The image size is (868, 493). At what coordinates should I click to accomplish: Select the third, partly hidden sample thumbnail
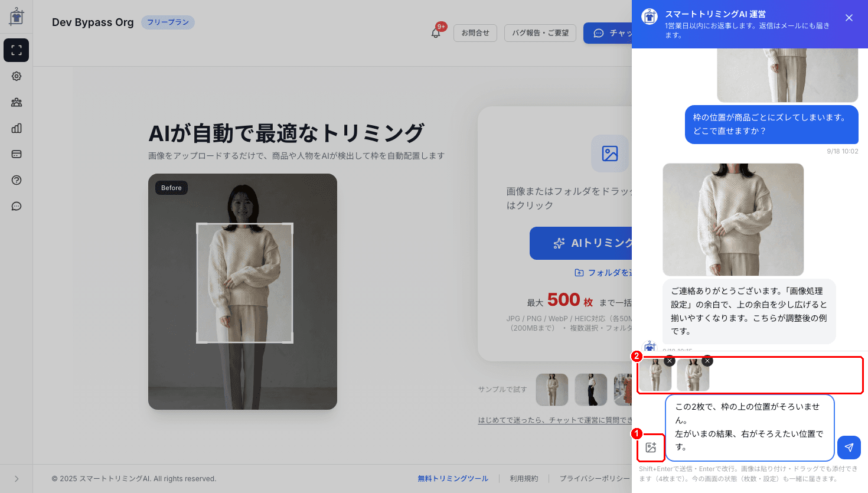[623, 390]
